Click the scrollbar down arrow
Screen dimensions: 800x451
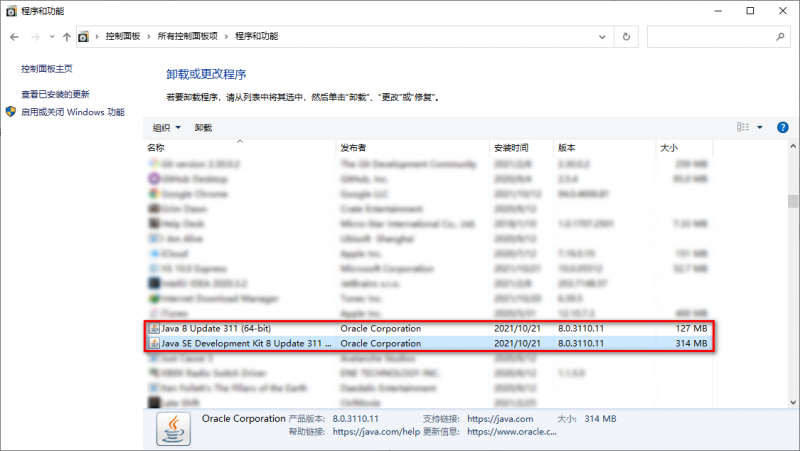point(793,402)
